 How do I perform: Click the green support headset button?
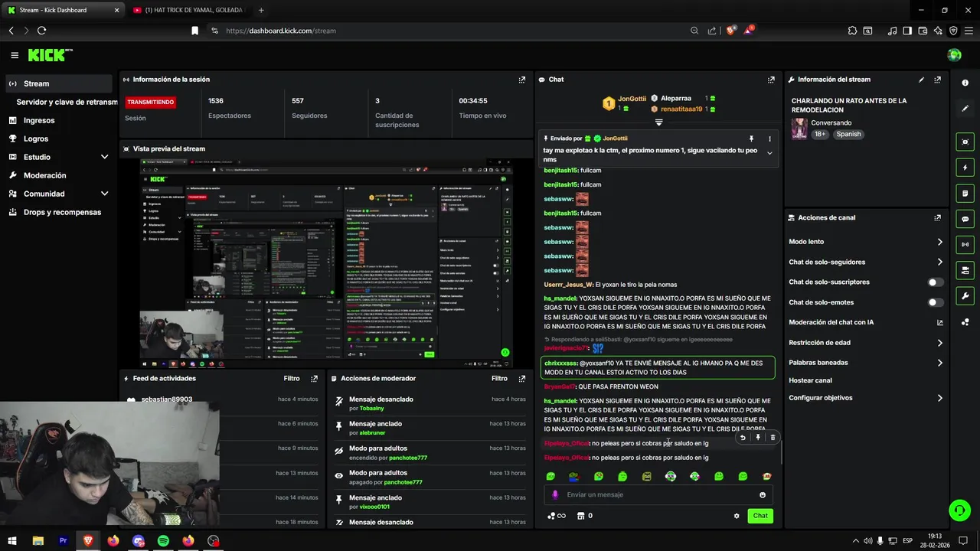pyautogui.click(x=959, y=510)
